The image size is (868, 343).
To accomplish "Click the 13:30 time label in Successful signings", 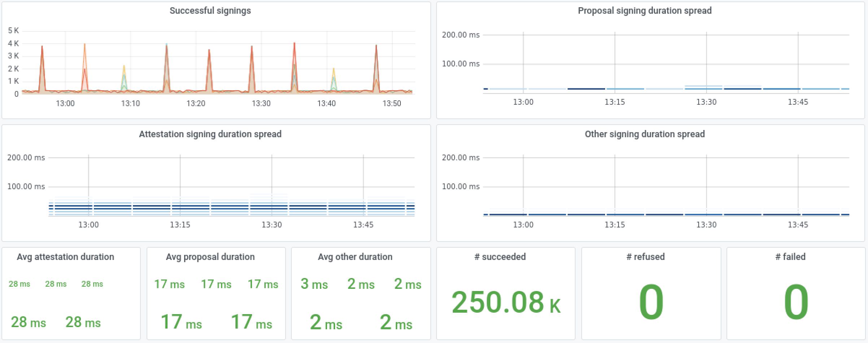I will click(x=261, y=104).
